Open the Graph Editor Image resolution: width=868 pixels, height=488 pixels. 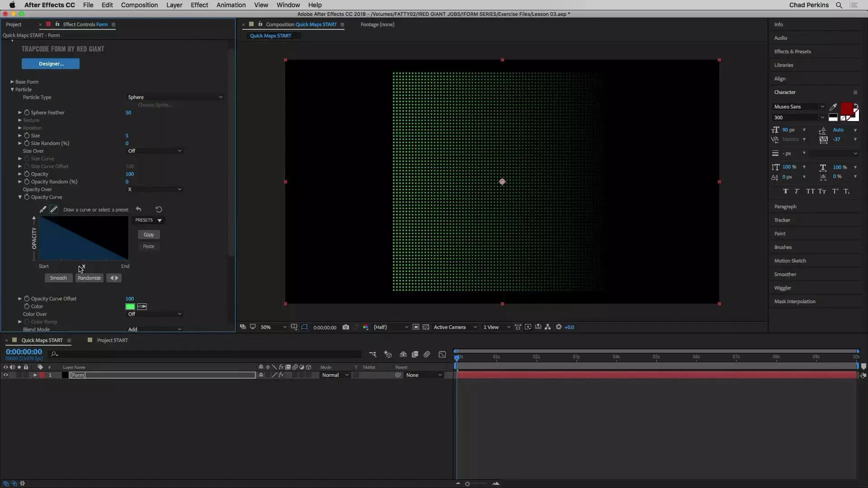pyautogui.click(x=442, y=354)
